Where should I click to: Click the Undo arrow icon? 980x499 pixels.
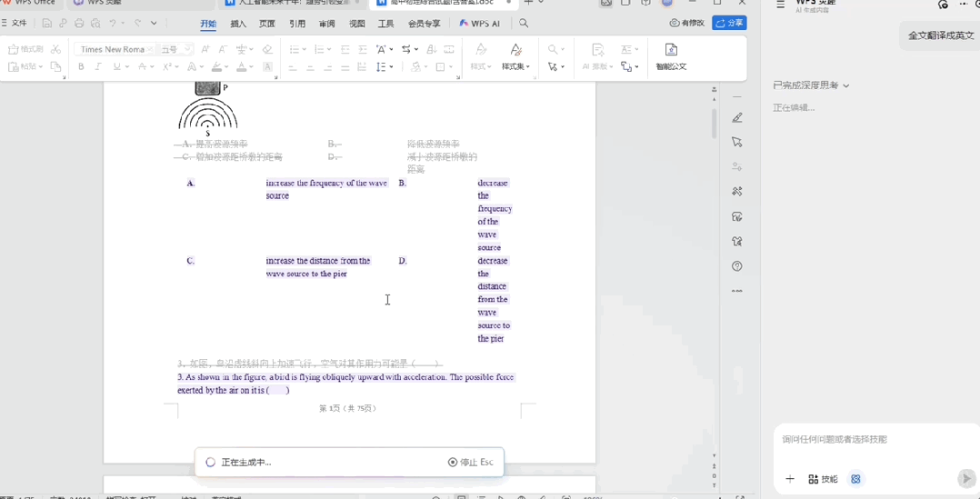(113, 23)
